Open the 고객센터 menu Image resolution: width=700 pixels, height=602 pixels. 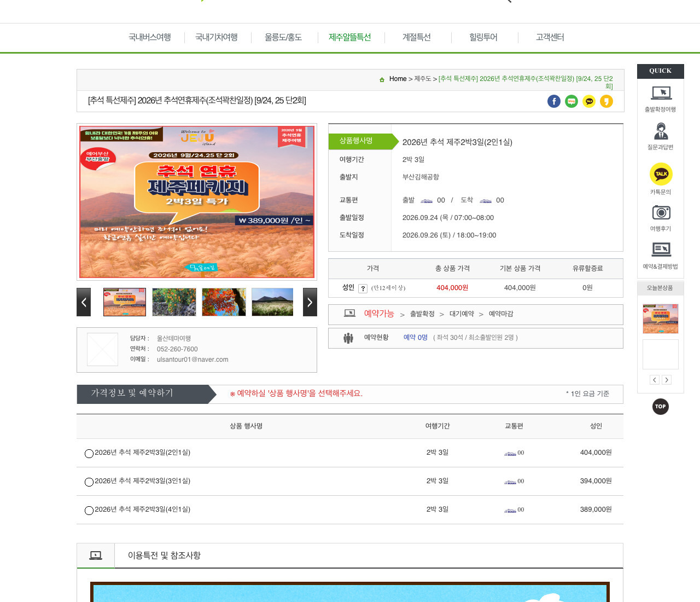[550, 37]
